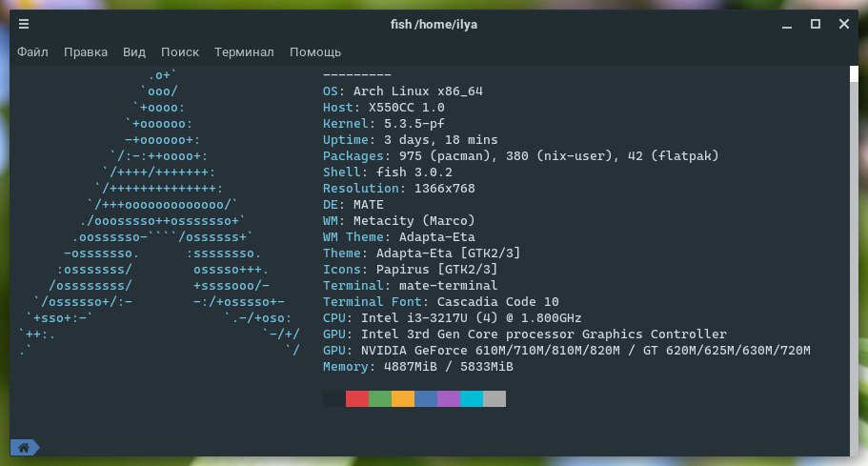Click the green color block
This screenshot has width=868, height=466.
click(380, 398)
